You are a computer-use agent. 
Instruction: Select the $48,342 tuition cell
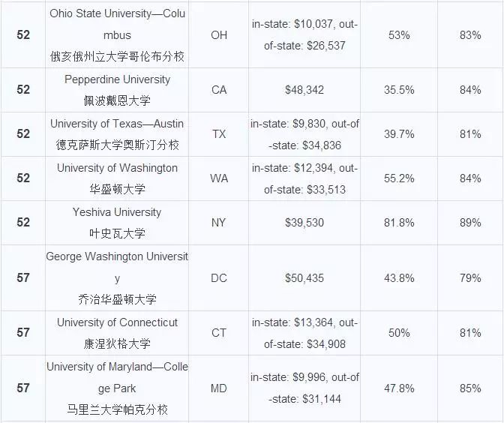[304, 90]
